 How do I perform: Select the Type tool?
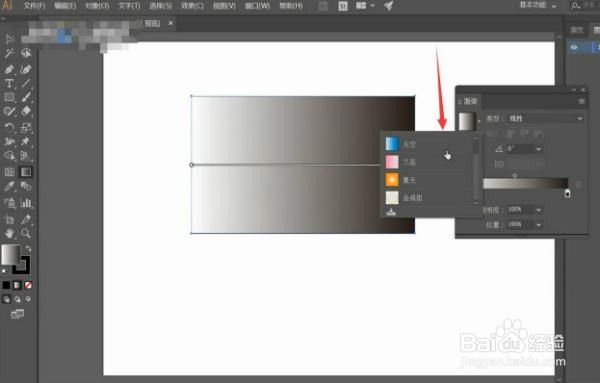pos(9,83)
